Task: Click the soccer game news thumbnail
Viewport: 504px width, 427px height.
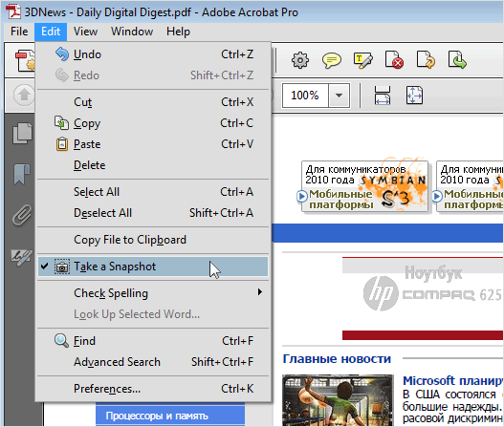Action: (x=338, y=400)
